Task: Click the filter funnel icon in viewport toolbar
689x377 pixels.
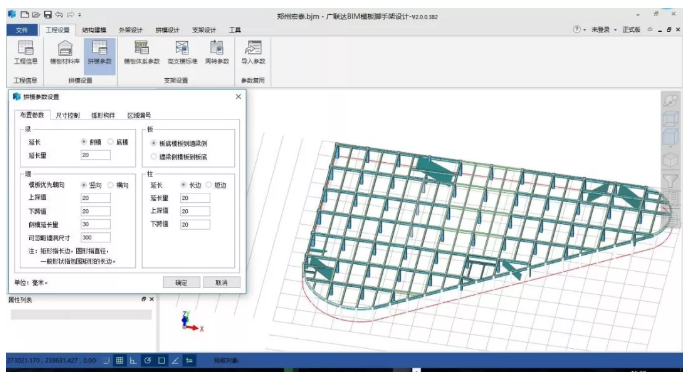Action: (670, 180)
